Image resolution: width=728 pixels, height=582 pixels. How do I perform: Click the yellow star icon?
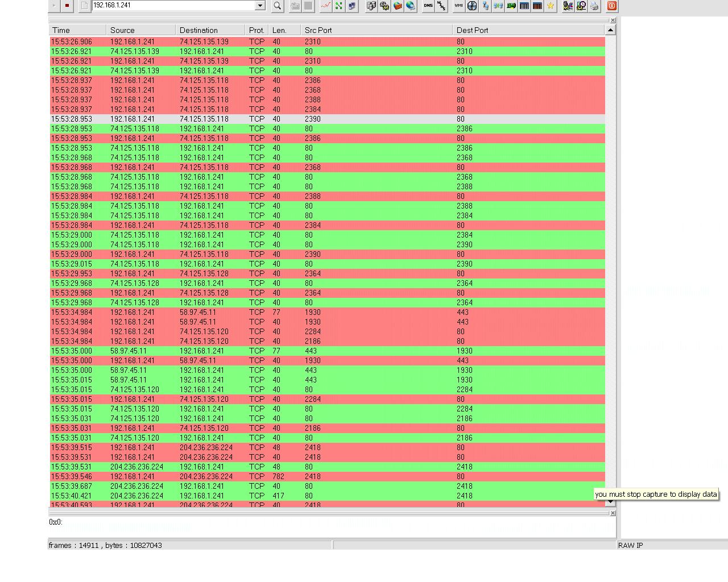551,6
